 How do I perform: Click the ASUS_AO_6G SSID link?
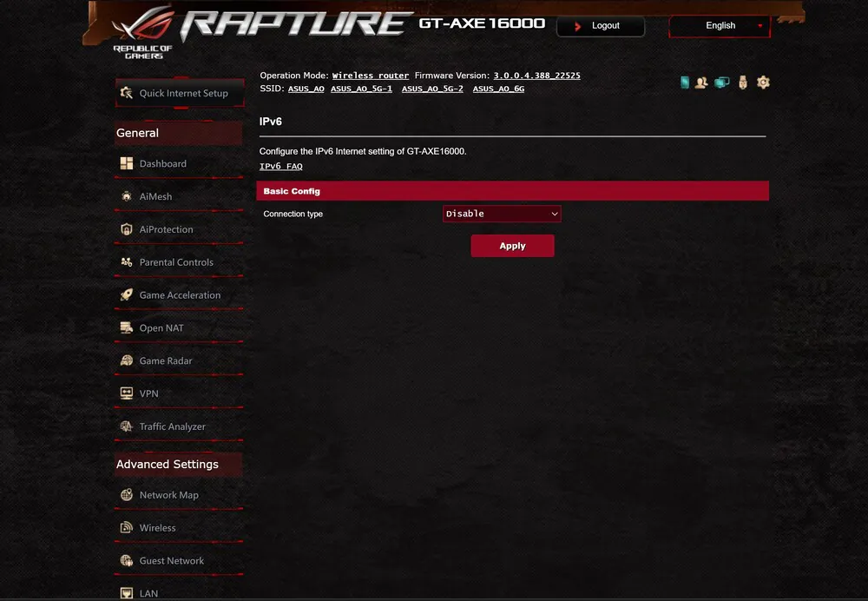(x=498, y=89)
